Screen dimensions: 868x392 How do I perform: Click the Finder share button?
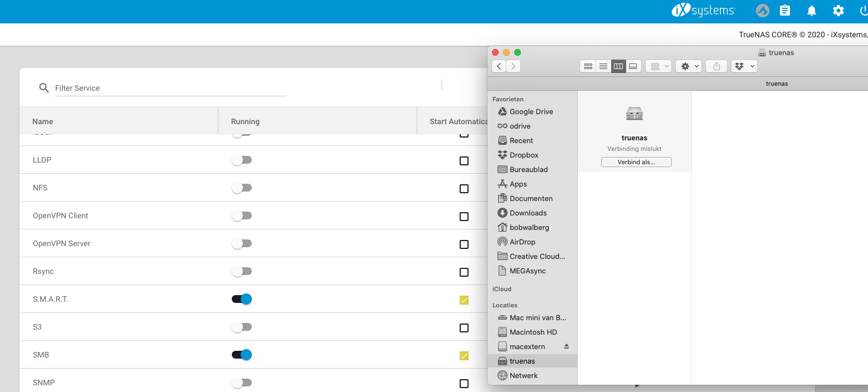tap(716, 66)
